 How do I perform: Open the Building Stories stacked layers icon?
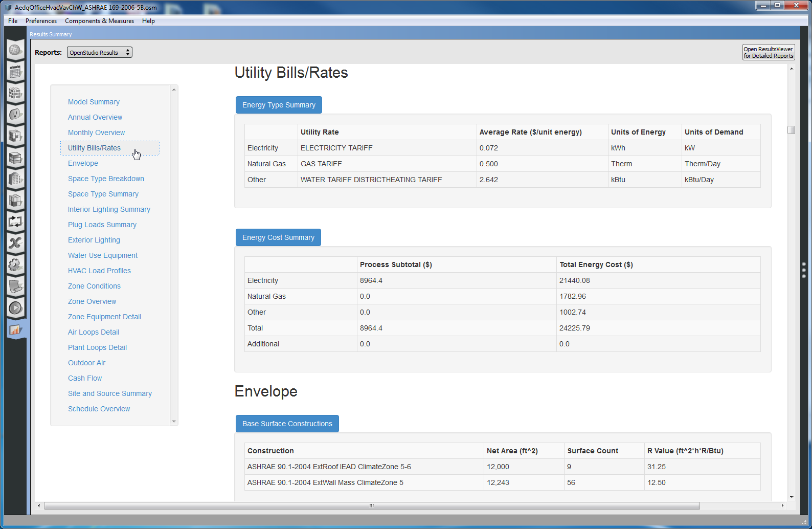(x=15, y=157)
